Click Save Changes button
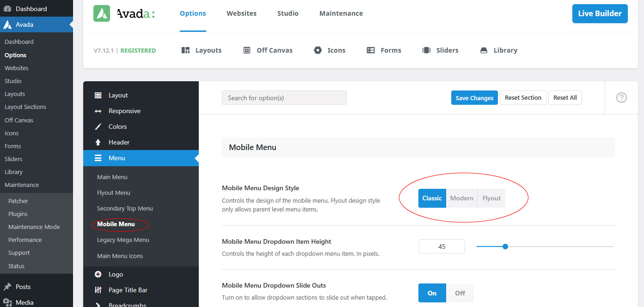Image resolution: width=644 pixels, height=307 pixels. (x=474, y=97)
